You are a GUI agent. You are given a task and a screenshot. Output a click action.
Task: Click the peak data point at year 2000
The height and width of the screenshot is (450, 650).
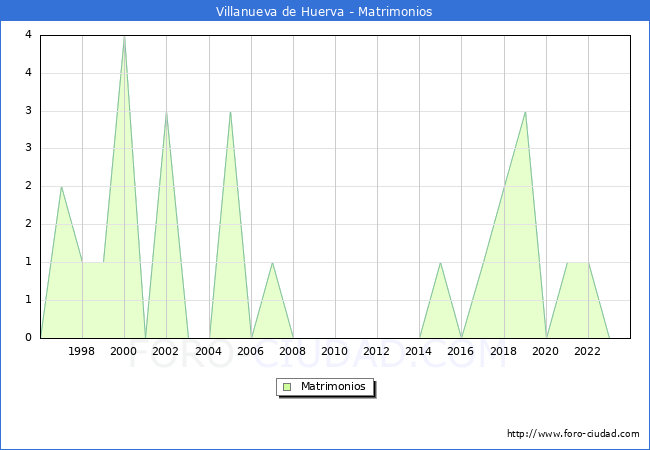coord(124,36)
